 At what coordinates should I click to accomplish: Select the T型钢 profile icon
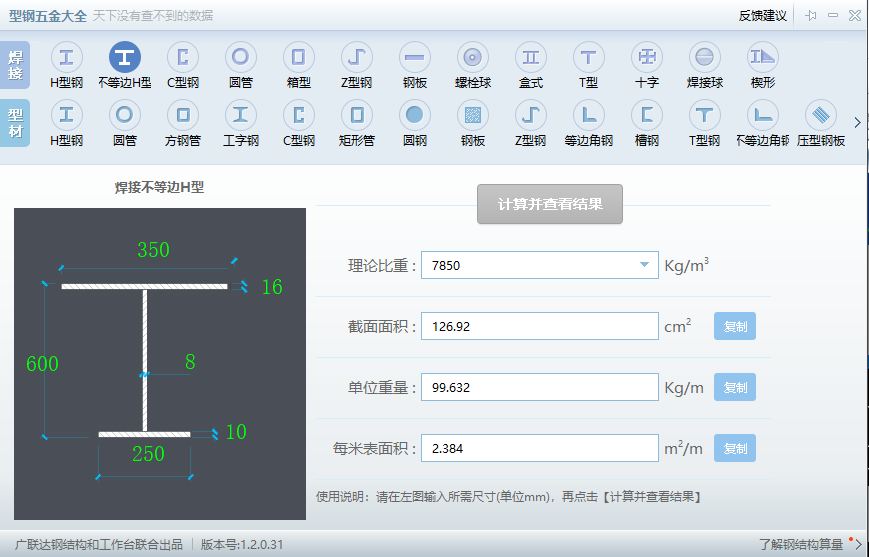click(x=704, y=115)
